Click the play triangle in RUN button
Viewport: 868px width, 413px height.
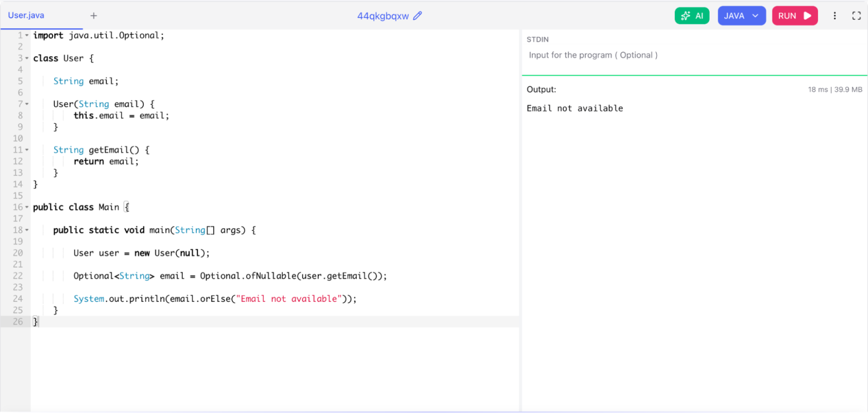(x=807, y=16)
